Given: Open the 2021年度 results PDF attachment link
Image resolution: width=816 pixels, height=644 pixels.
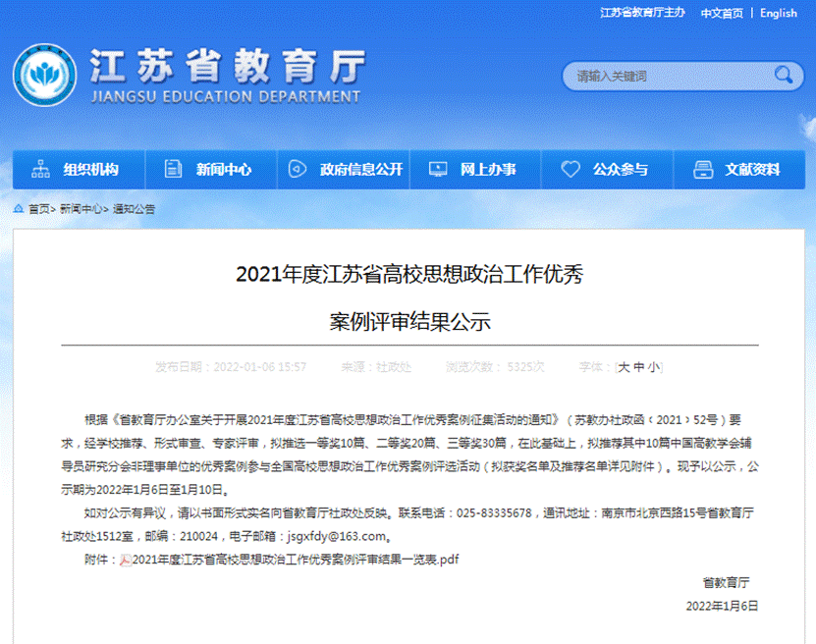Looking at the screenshot, I should [x=295, y=561].
